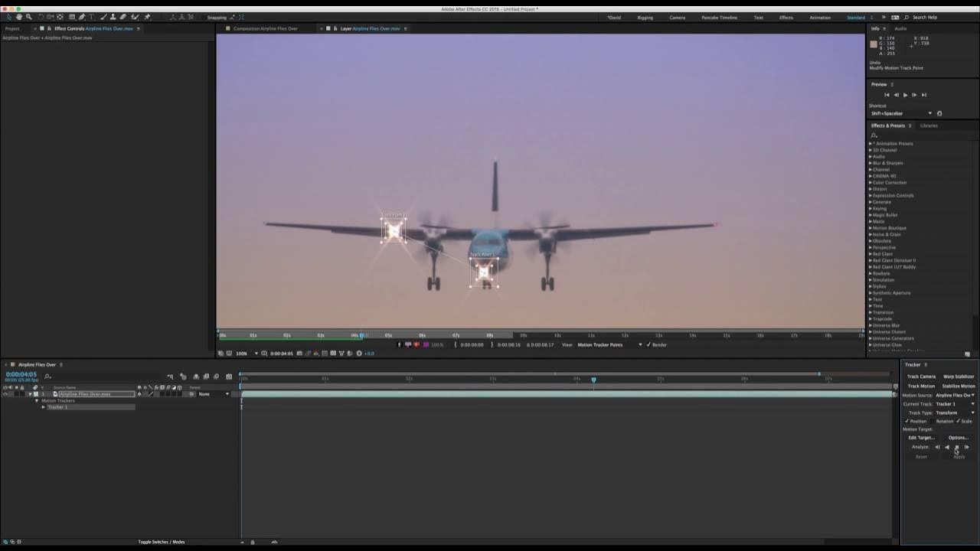980x551 pixels.
Task: Select the Zoom magnifier tool
Action: pos(29,17)
